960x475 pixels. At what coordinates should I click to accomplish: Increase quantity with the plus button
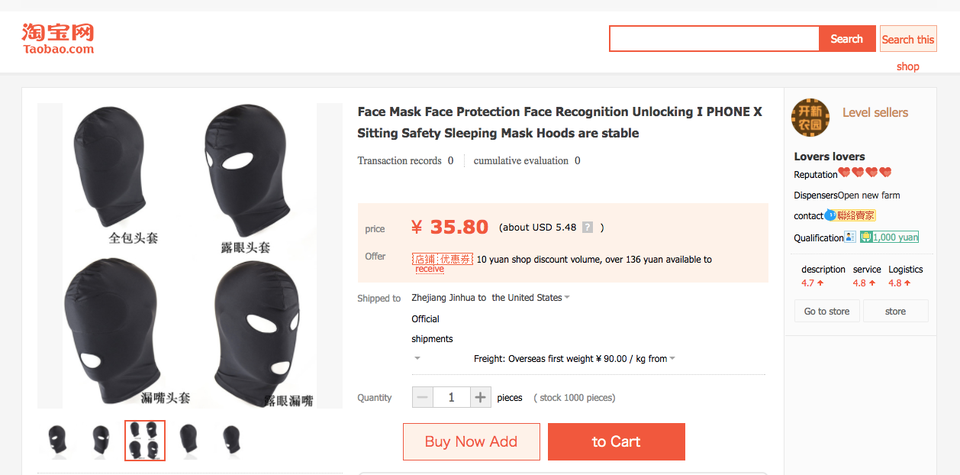coord(481,397)
